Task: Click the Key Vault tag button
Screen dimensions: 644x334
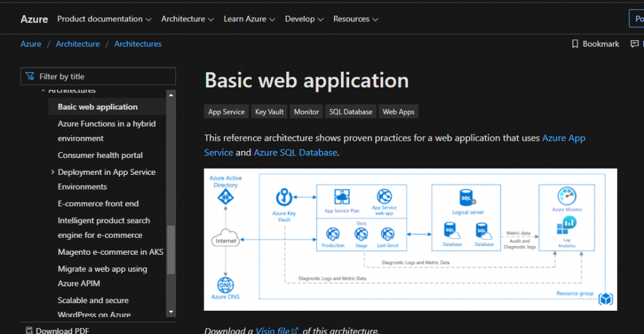Action: tap(269, 112)
